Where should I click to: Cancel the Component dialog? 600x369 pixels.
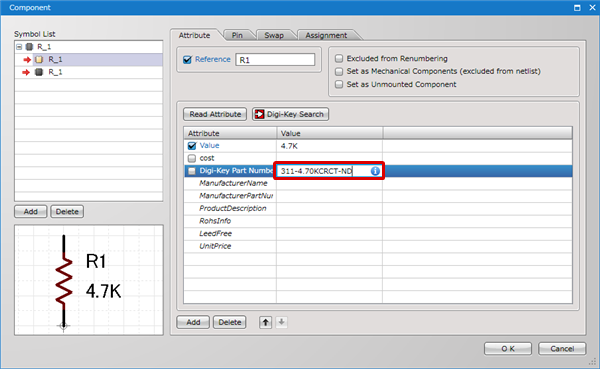click(562, 349)
